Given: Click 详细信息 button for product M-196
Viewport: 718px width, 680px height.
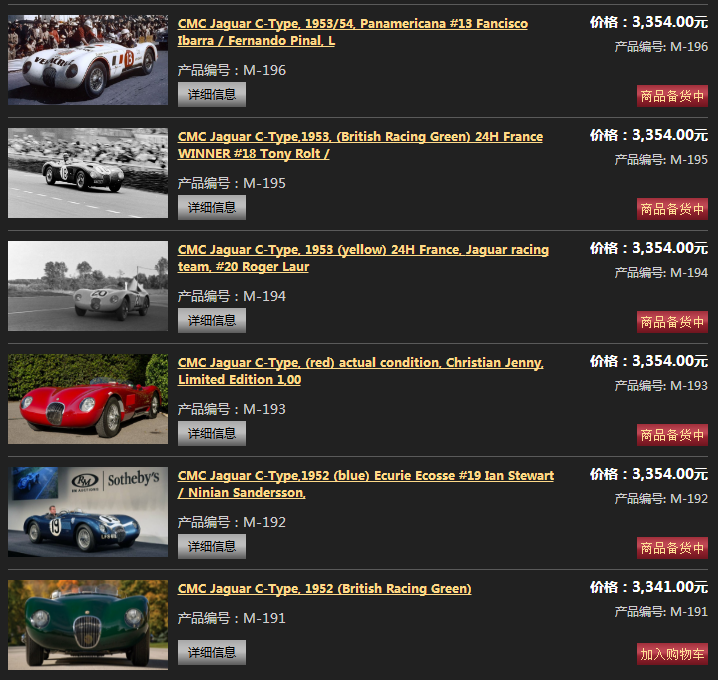Looking at the screenshot, I should coord(212,94).
